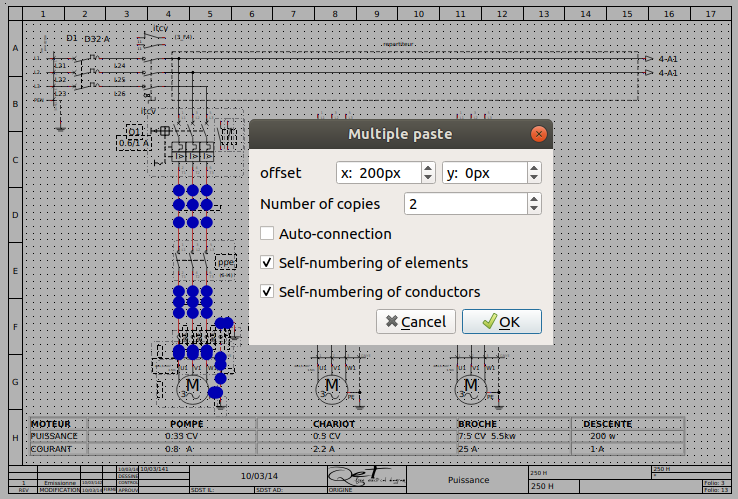Click column header 10 on ruler
The height and width of the screenshot is (499, 738).
point(418,14)
